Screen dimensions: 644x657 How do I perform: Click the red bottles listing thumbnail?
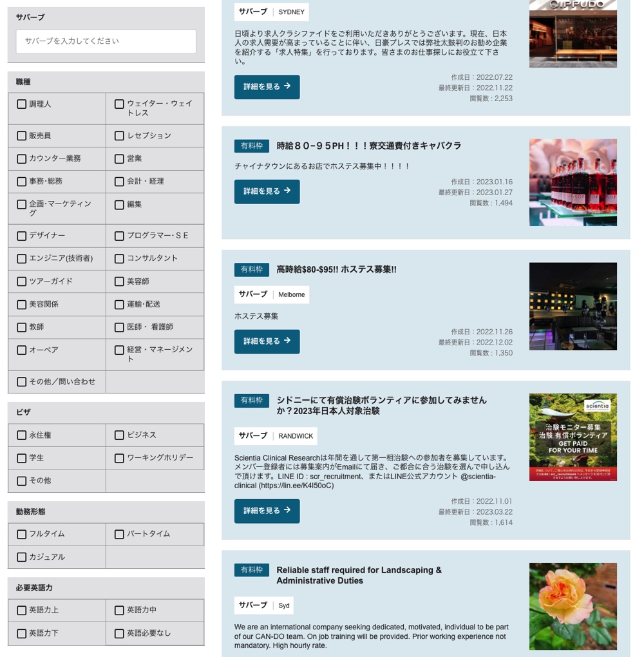click(573, 182)
